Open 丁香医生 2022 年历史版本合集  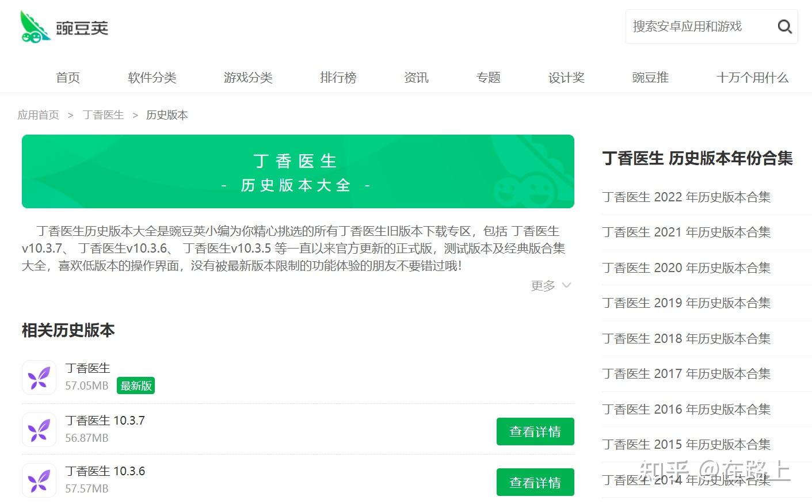point(686,197)
